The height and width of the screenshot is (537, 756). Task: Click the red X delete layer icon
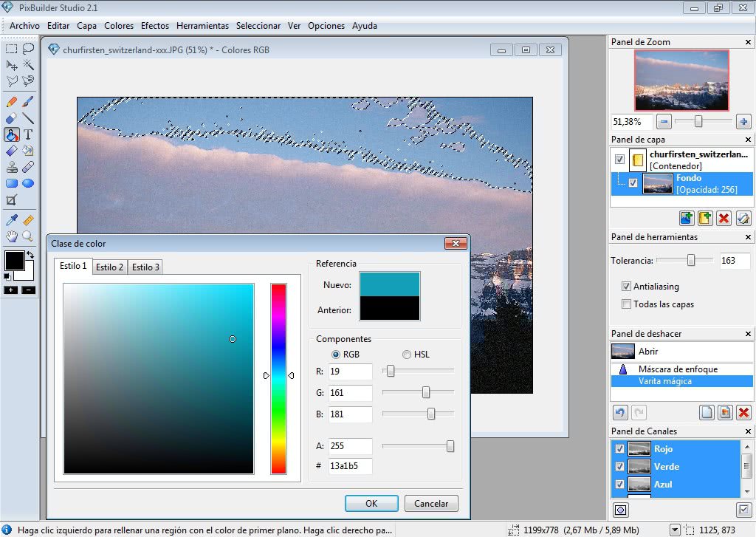[x=724, y=218]
